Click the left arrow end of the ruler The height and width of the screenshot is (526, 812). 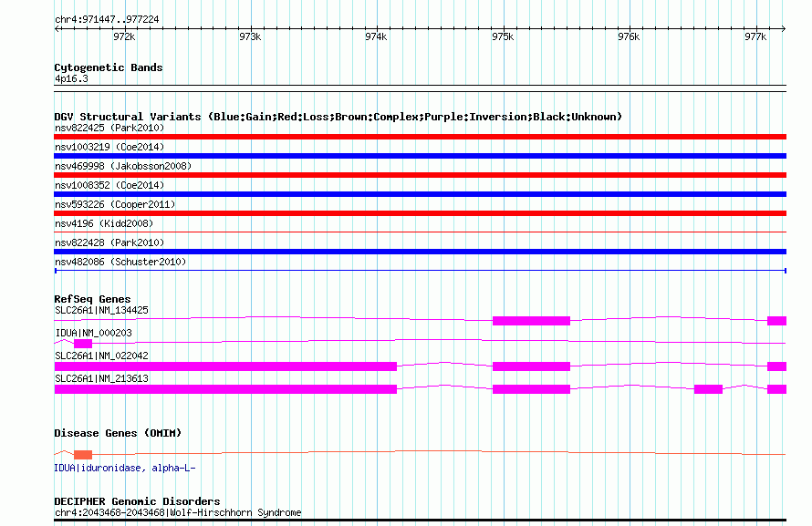tap(57, 28)
